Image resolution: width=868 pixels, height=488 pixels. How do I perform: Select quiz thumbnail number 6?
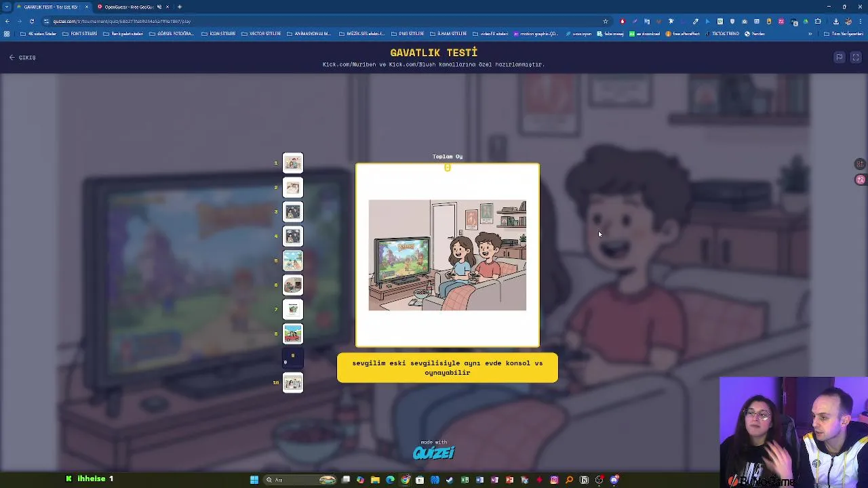(x=293, y=285)
